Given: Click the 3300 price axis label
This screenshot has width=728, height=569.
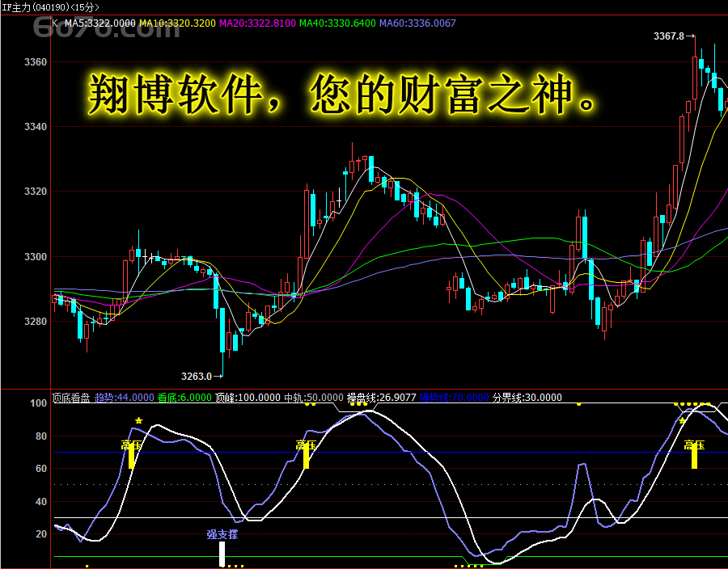Looking at the screenshot, I should coord(36,256).
